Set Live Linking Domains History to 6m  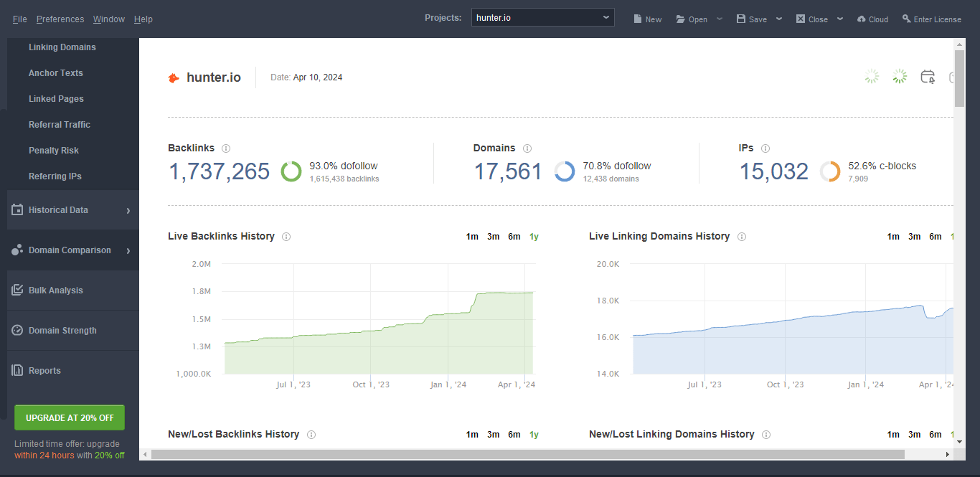pos(936,237)
